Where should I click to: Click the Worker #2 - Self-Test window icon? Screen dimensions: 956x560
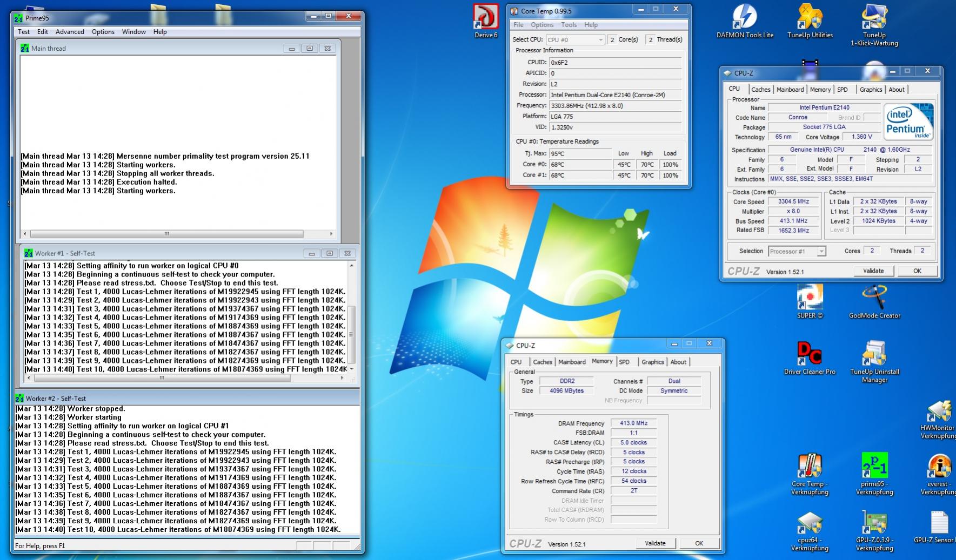pyautogui.click(x=19, y=399)
